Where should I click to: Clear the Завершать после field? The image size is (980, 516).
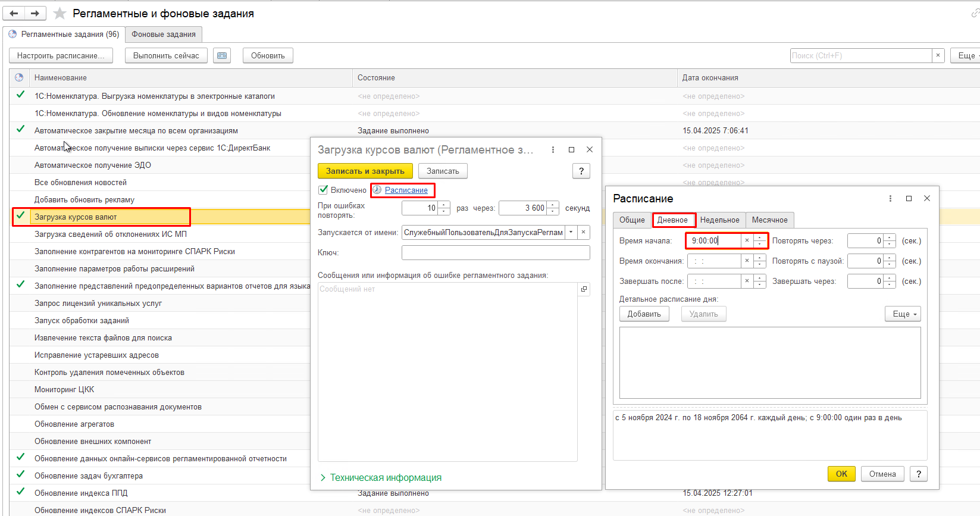pos(747,281)
